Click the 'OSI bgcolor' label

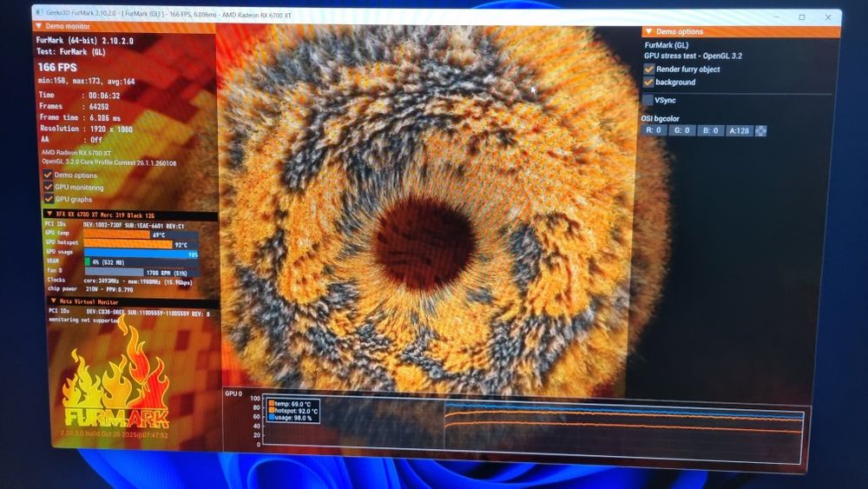660,118
